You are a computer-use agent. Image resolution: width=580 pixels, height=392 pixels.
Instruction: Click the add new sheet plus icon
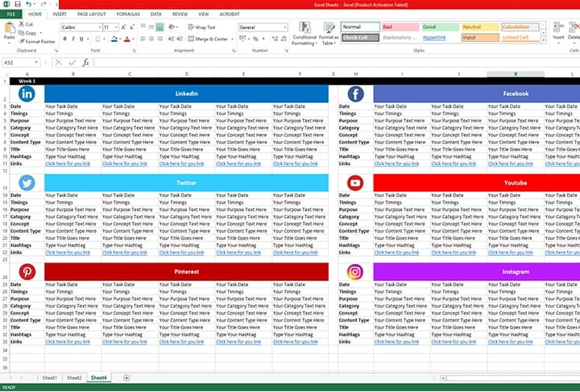click(x=126, y=378)
